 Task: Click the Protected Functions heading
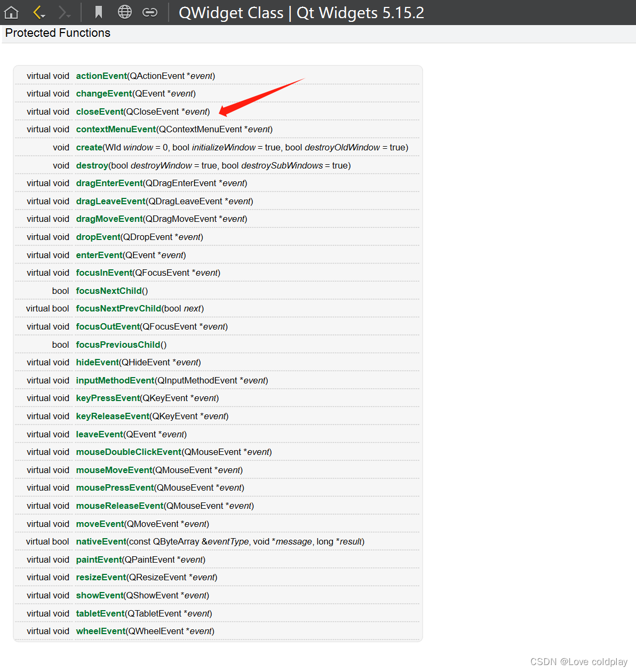[x=58, y=33]
